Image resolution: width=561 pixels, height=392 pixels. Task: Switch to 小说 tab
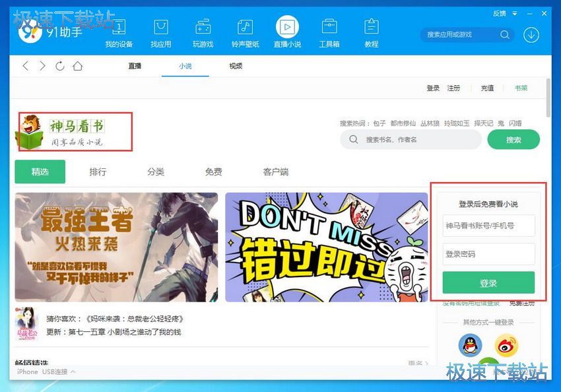tap(185, 66)
